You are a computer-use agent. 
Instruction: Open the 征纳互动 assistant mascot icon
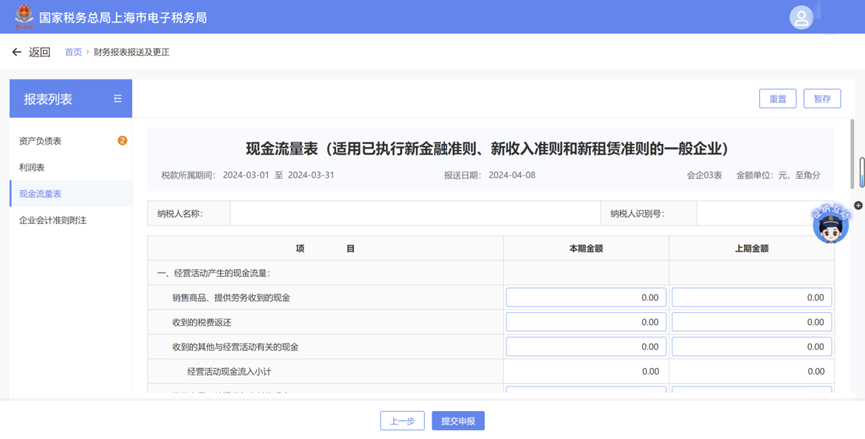pyautogui.click(x=830, y=224)
